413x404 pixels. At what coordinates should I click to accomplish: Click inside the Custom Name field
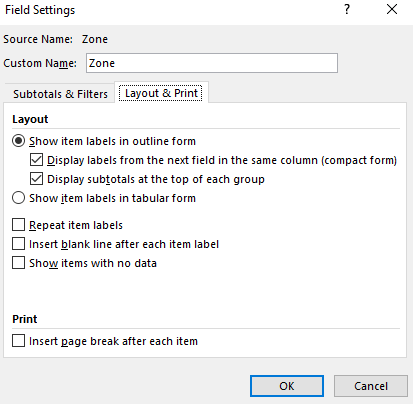coord(212,63)
